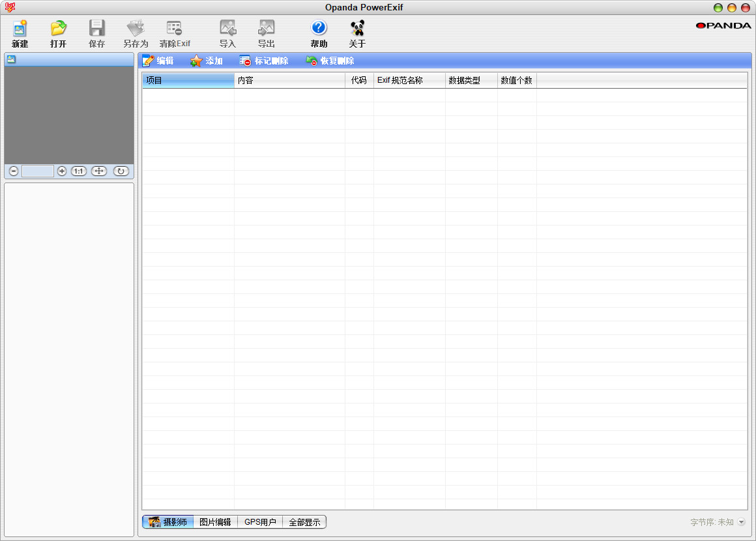Switch to the 全部显示 tab
This screenshot has width=756, height=541.
click(x=304, y=521)
